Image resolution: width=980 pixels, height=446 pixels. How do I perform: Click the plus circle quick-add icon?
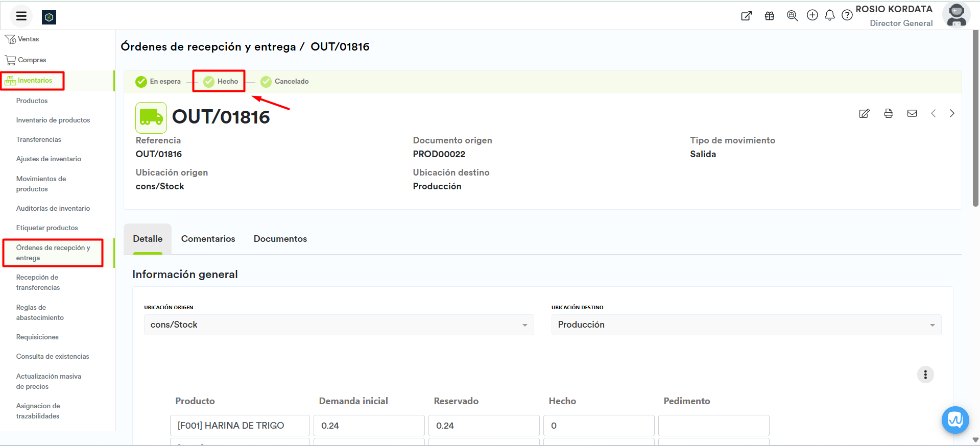(812, 15)
